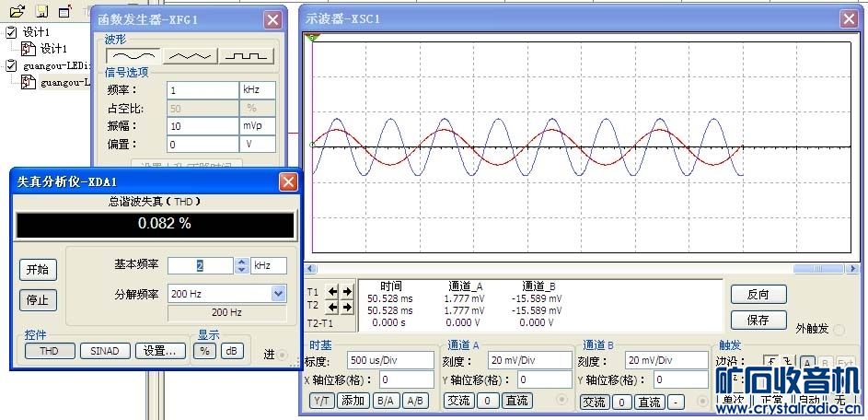This screenshot has width=868, height=420.
Task: Move cursor T2 right with arrow
Action: tap(347, 307)
